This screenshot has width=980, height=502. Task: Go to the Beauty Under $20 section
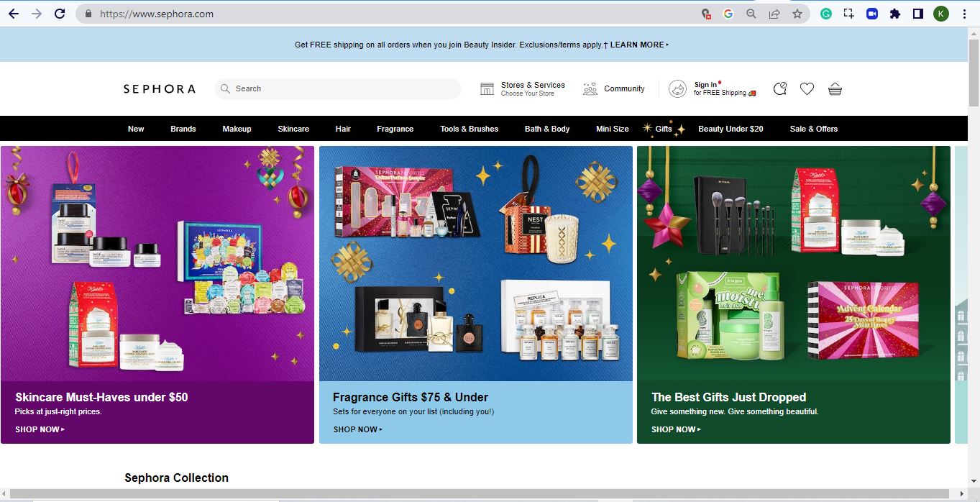[731, 129]
